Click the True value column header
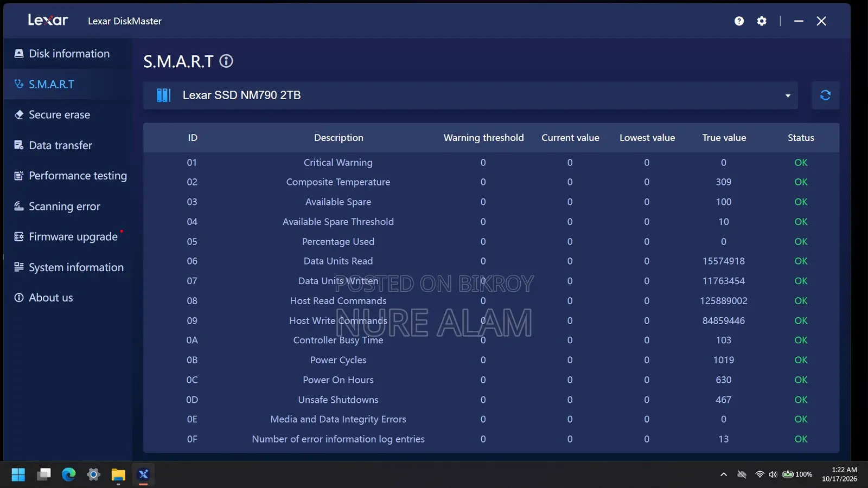 (x=724, y=138)
